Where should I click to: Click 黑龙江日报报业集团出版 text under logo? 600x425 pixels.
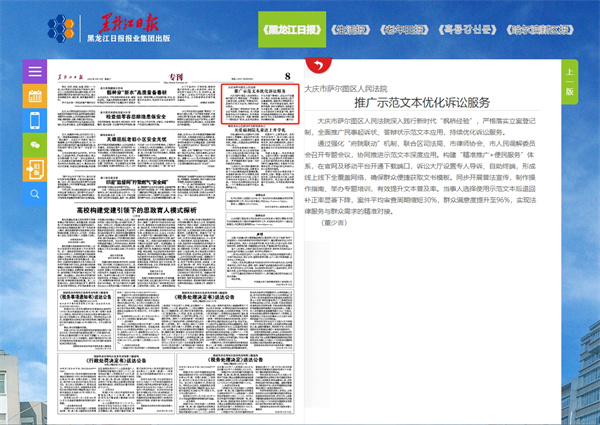pyautogui.click(x=129, y=38)
